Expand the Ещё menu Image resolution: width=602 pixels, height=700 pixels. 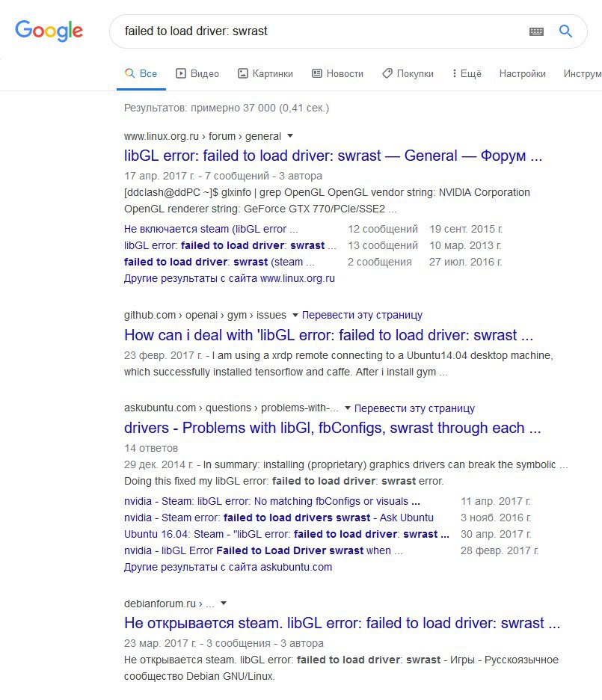pyautogui.click(x=467, y=73)
